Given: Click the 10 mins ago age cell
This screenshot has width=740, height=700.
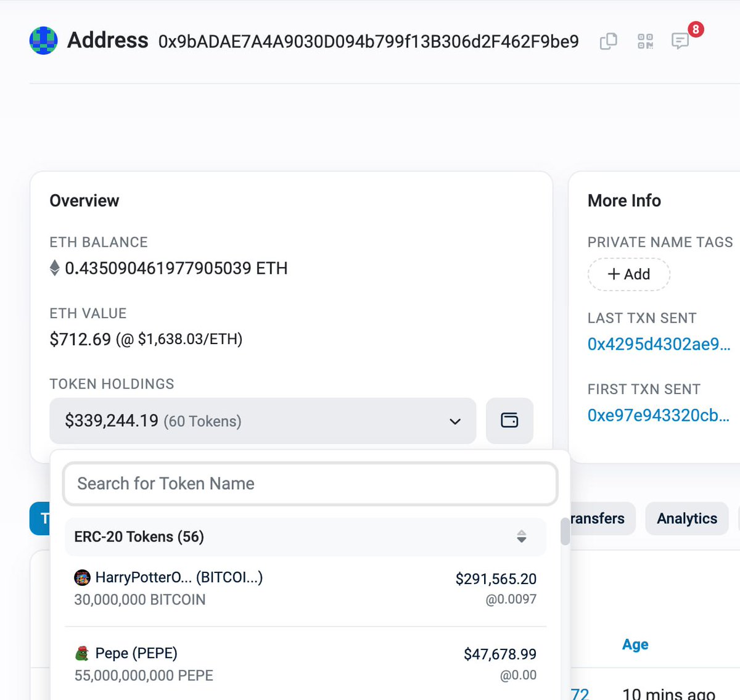Looking at the screenshot, I should pos(669,694).
